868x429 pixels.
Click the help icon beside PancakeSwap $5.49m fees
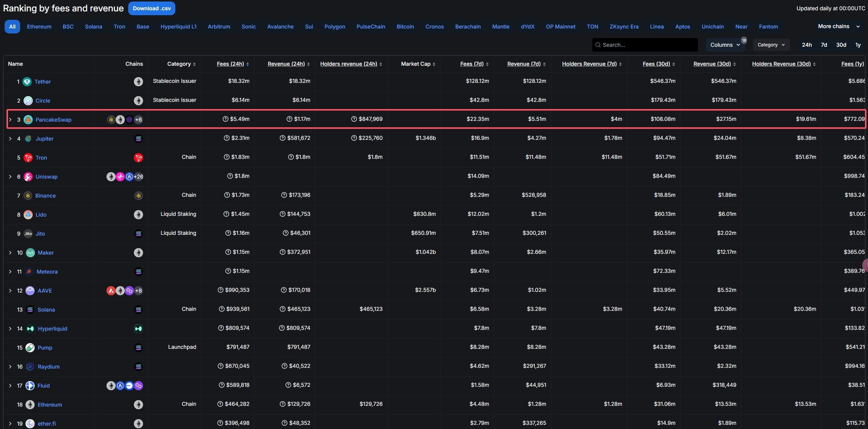click(x=226, y=119)
